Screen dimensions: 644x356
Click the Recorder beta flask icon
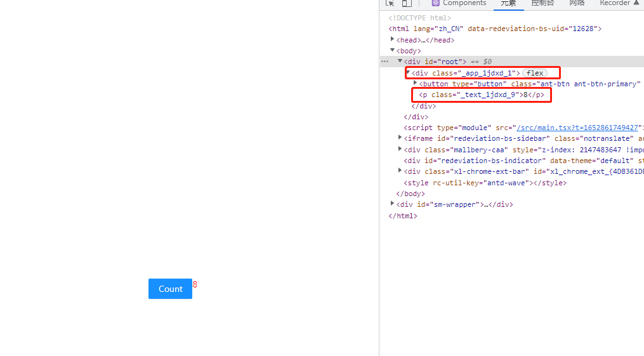click(x=636, y=3)
